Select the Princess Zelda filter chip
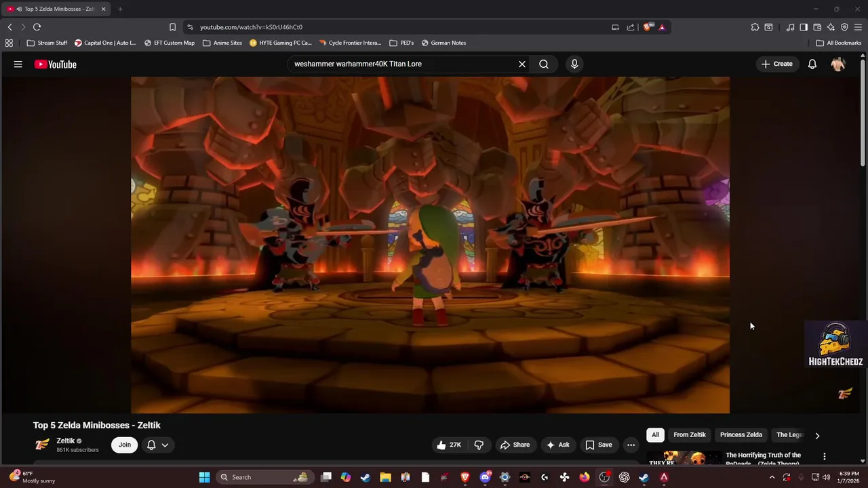868x488 pixels. pyautogui.click(x=741, y=435)
